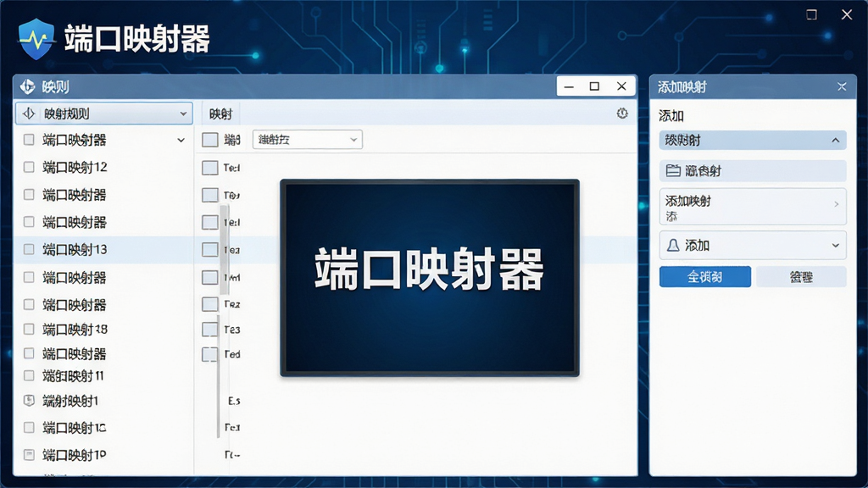
Task: Open settings with the gear icon
Action: pyautogui.click(x=622, y=114)
